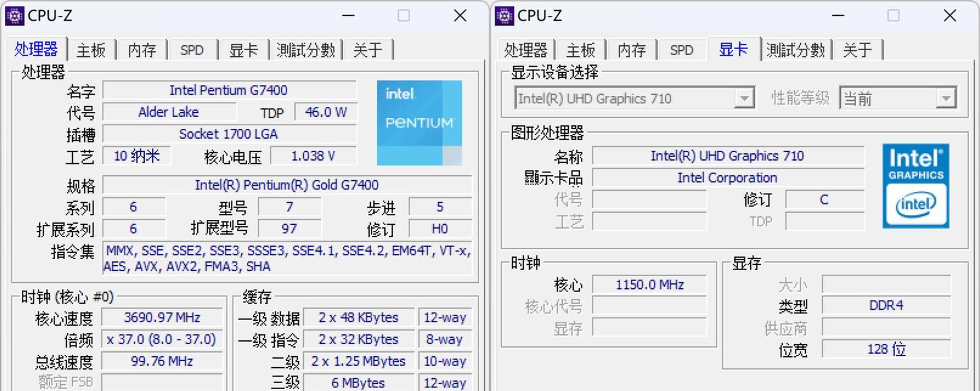This screenshot has width=980, height=391.
Task: Open the 测試分數 tab in the left window
Action: 305,50
